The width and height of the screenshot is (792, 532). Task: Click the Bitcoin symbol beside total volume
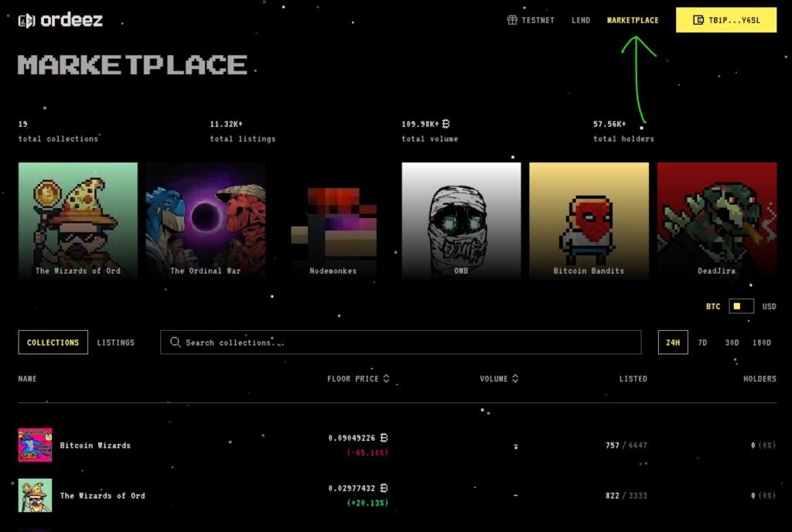446,124
